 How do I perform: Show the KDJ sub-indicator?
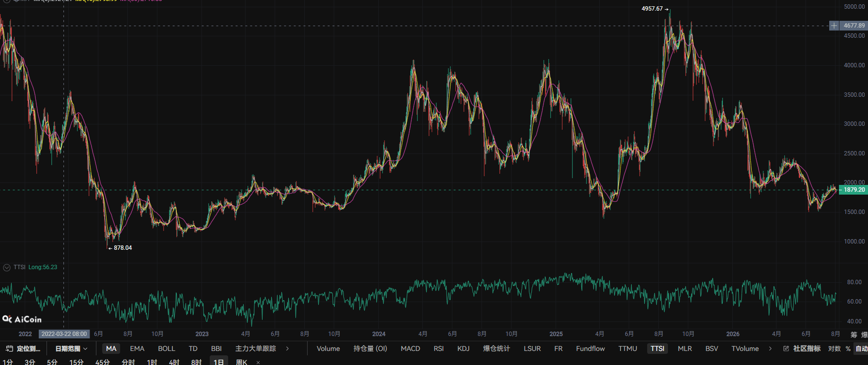click(x=464, y=349)
